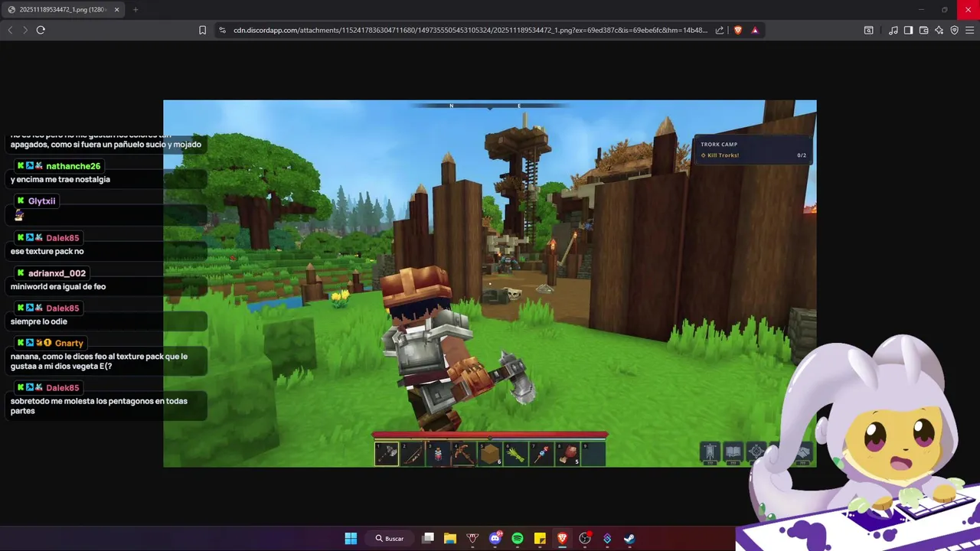This screenshot has width=980, height=551.
Task: Click the emote under Glytxii's name
Action: tap(19, 216)
